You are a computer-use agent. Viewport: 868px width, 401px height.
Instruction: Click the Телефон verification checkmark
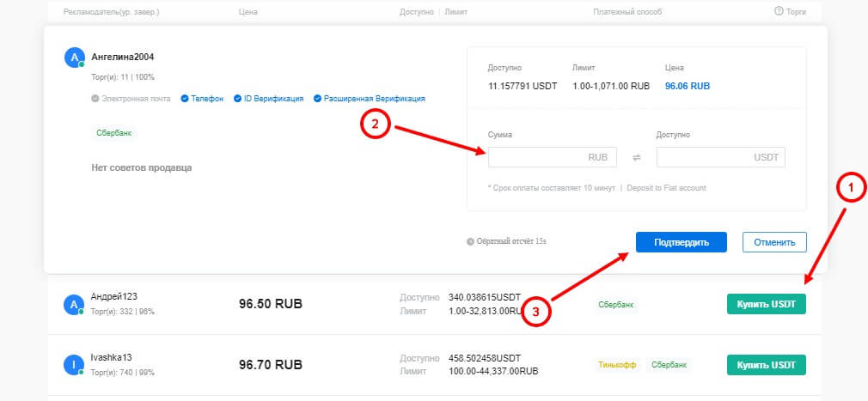(x=184, y=99)
